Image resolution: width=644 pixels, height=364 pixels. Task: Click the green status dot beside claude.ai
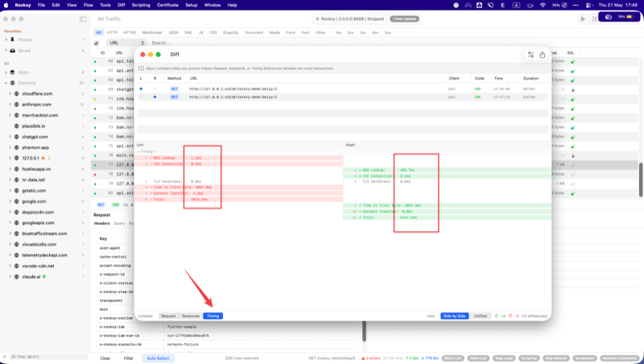coord(44,276)
